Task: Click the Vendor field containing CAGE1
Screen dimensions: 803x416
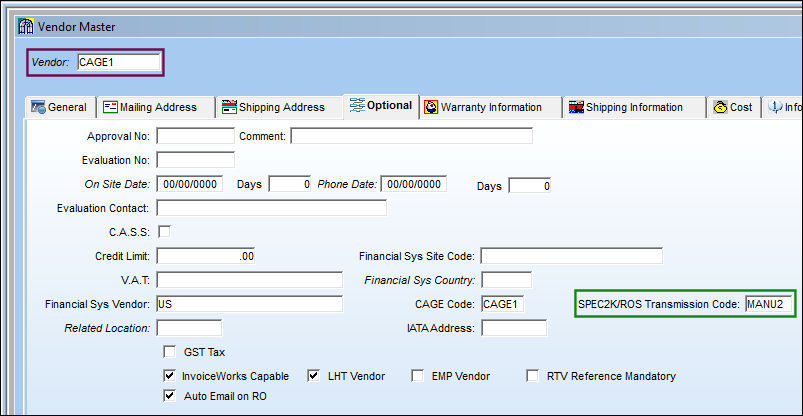Action: tap(119, 62)
